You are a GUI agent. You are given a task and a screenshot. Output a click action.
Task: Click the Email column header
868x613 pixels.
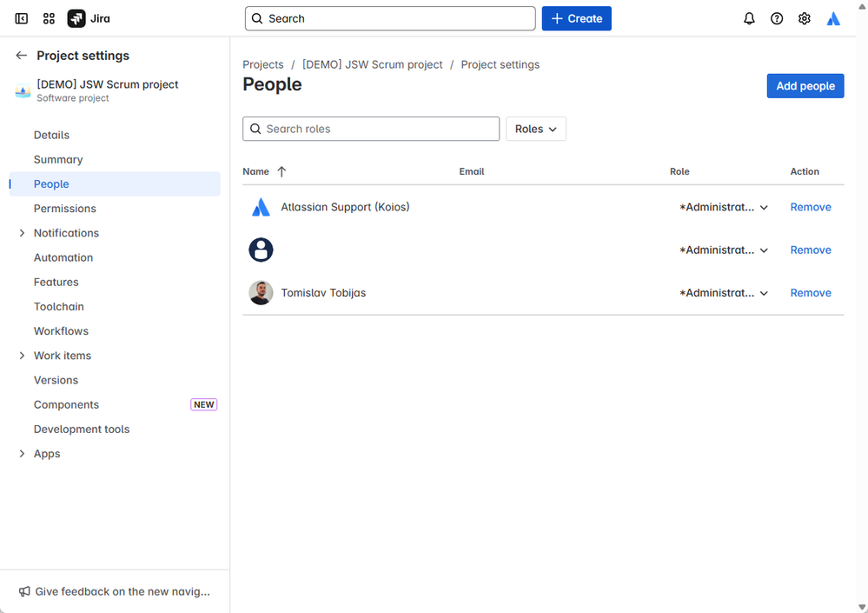[x=472, y=171]
